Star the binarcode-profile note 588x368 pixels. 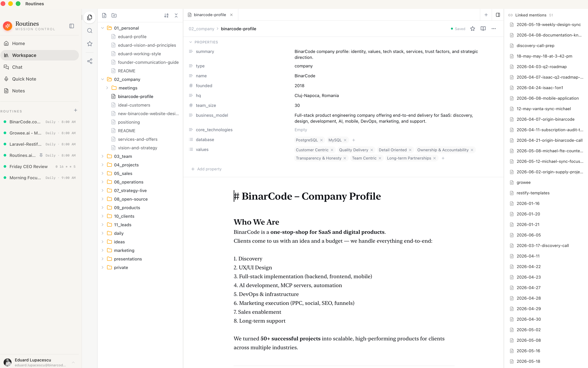472,29
